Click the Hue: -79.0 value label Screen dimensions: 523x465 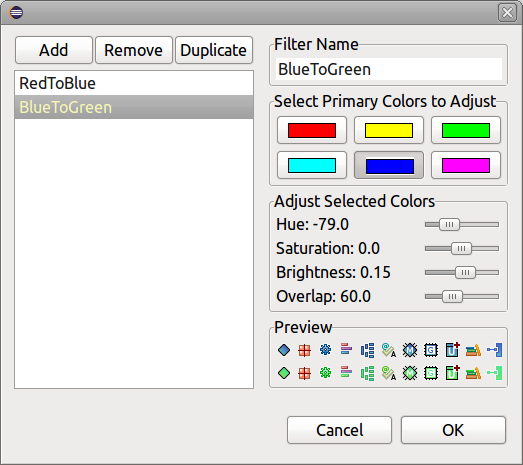313,224
